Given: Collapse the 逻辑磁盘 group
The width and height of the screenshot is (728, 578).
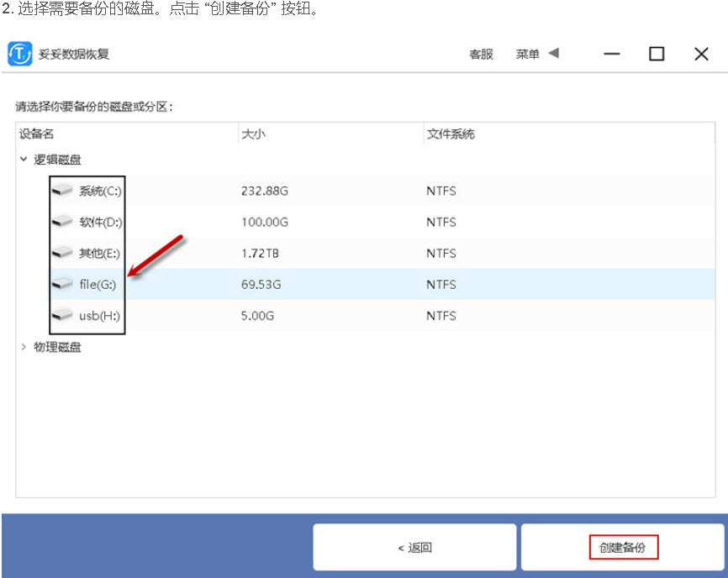Looking at the screenshot, I should point(24,159).
